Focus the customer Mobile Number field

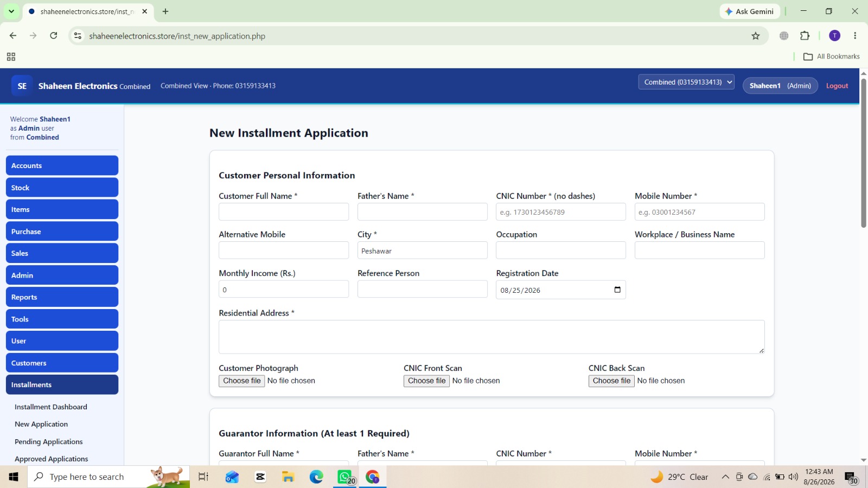coord(700,211)
